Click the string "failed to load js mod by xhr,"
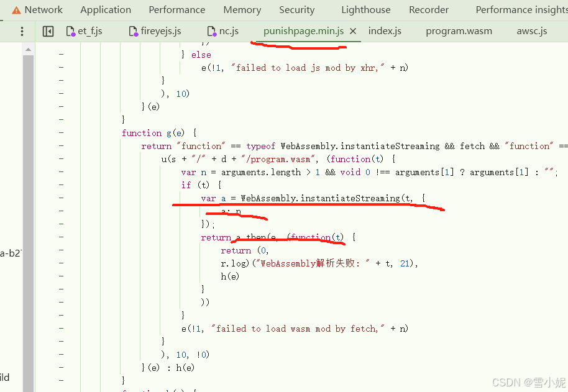568x392 pixels. tap(308, 68)
